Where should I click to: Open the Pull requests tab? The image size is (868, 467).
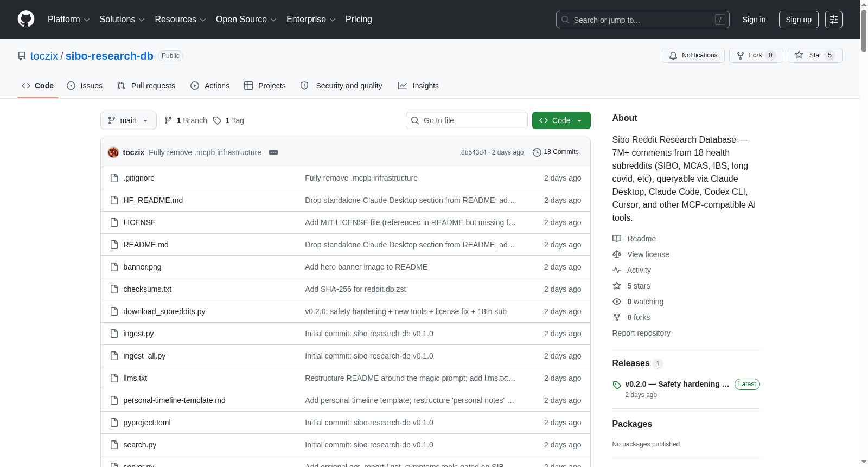(146, 86)
